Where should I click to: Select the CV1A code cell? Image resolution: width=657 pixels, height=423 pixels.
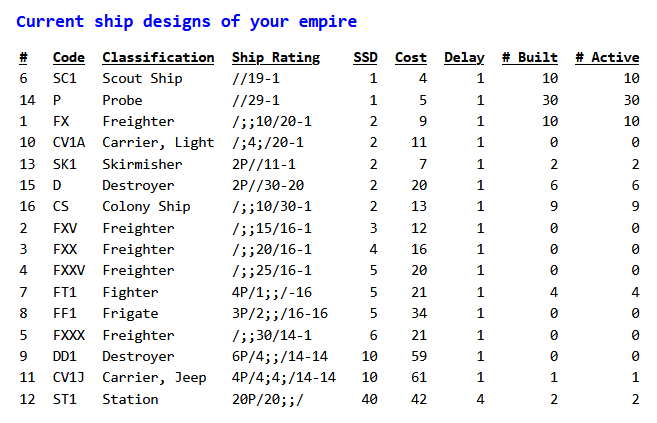68,142
